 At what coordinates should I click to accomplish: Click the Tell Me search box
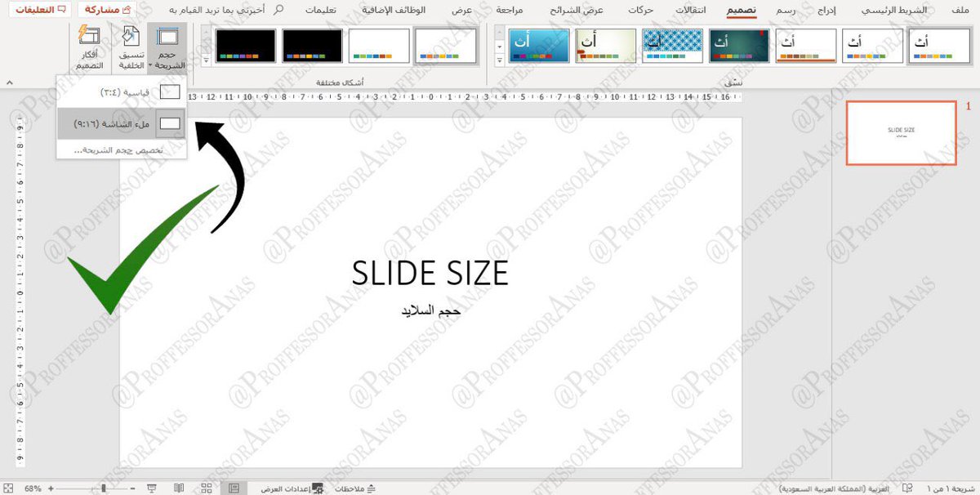(225, 11)
